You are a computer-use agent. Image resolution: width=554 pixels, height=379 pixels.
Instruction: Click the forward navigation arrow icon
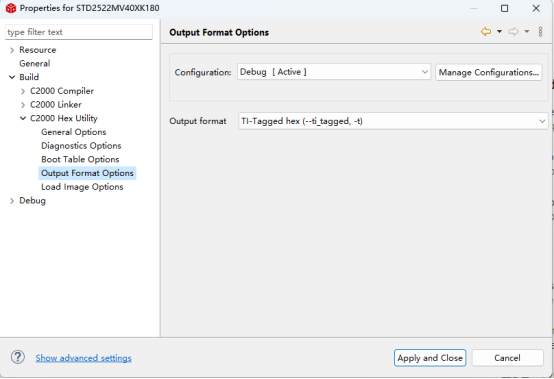[x=513, y=32]
